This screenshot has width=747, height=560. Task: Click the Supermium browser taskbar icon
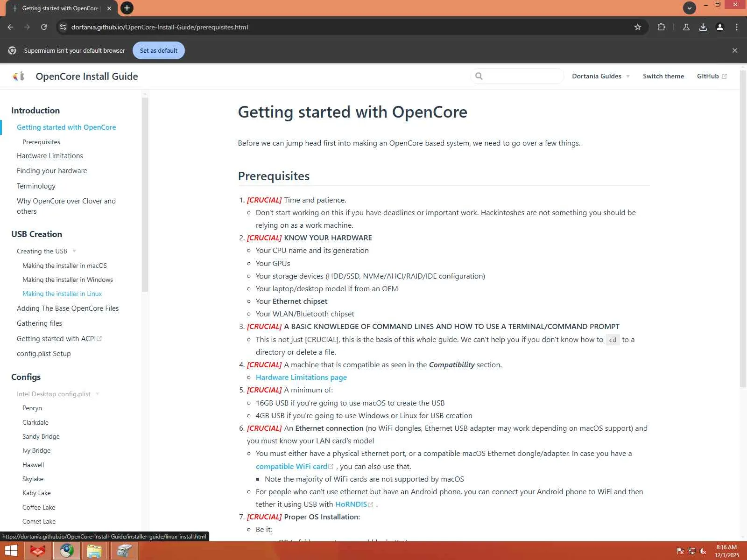click(x=67, y=551)
